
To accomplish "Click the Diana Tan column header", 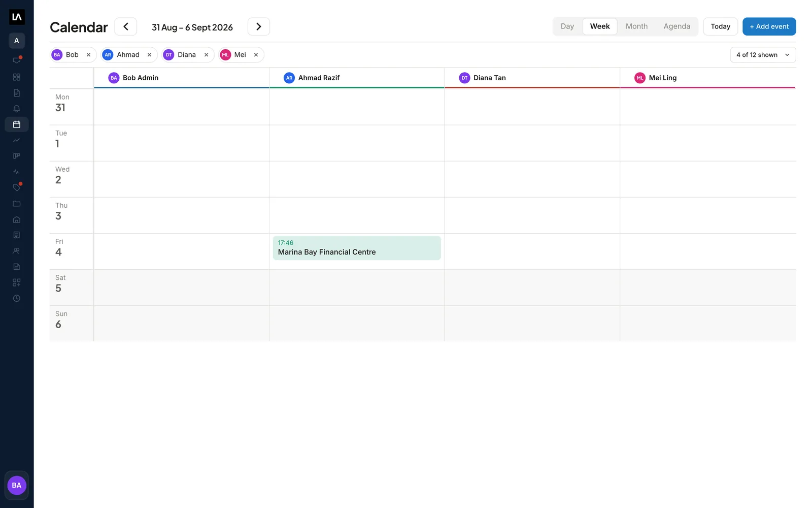I will (532, 78).
